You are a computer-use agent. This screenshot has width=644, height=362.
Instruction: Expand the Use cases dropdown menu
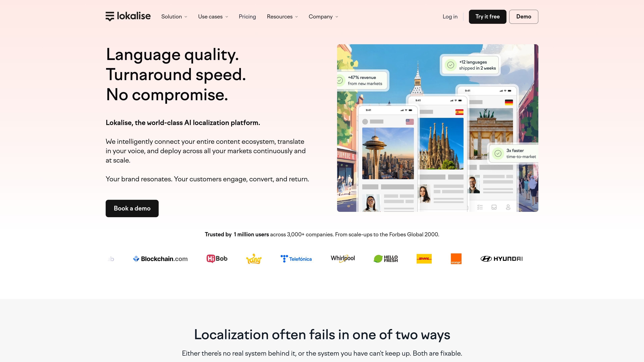pyautogui.click(x=213, y=16)
